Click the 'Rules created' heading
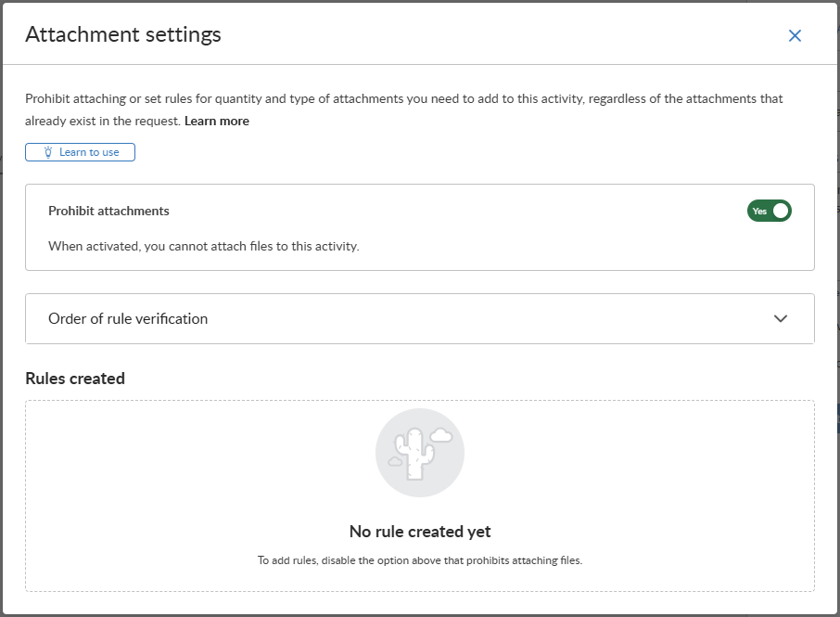 click(75, 379)
